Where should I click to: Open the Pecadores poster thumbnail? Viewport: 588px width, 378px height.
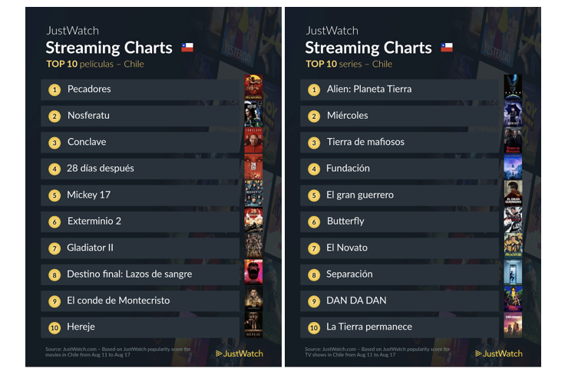click(x=253, y=87)
